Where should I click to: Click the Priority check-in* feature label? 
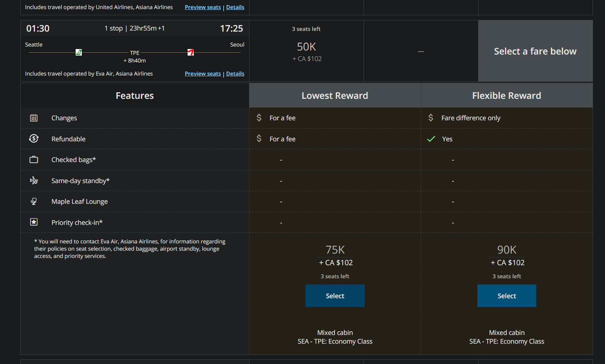(x=77, y=222)
